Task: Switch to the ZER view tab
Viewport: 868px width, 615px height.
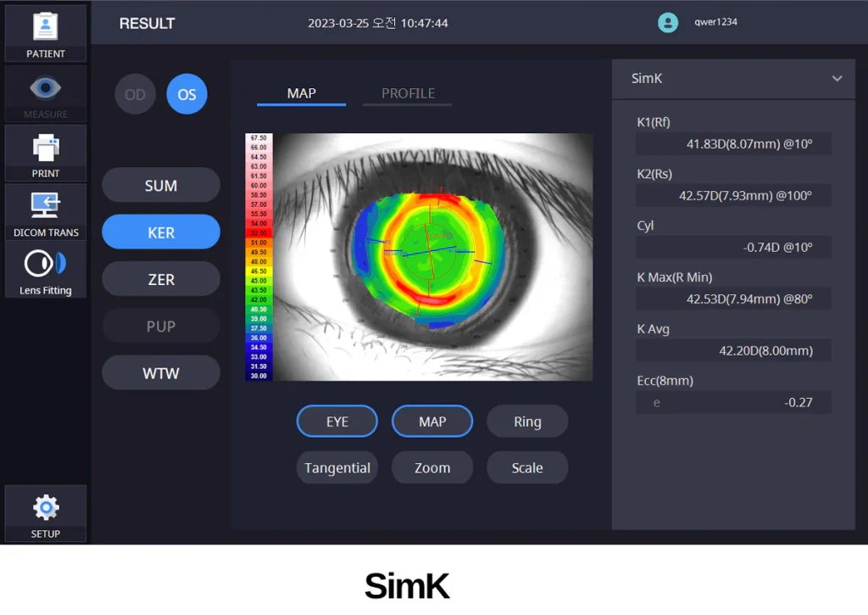Action: (x=161, y=279)
